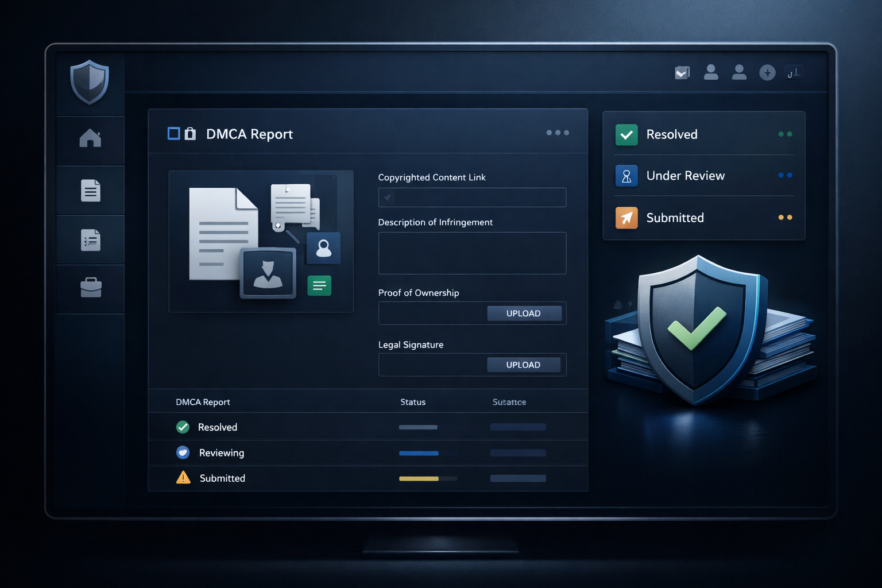
Task: Click the second user profile icon
Action: [x=739, y=72]
